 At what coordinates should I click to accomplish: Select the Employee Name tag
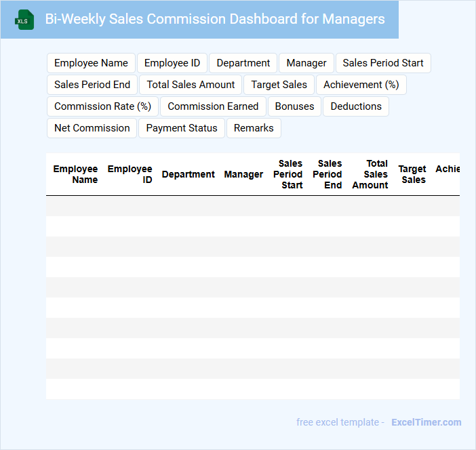pyautogui.click(x=91, y=63)
